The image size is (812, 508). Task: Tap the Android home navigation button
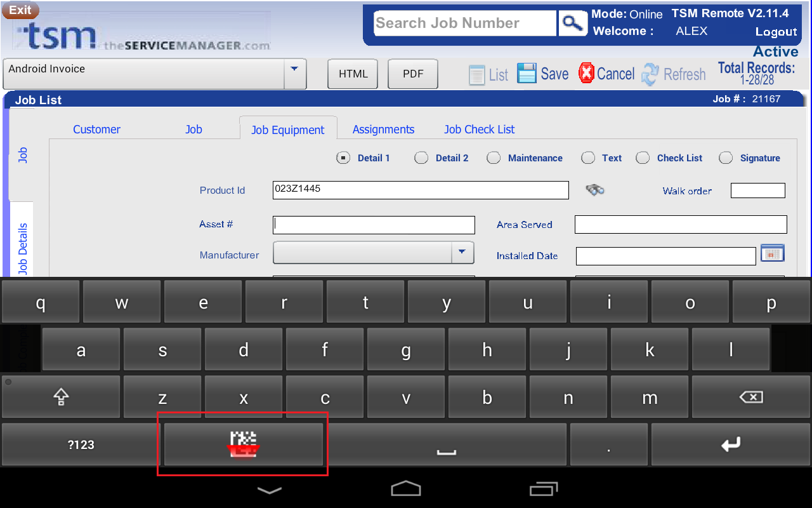(x=406, y=489)
